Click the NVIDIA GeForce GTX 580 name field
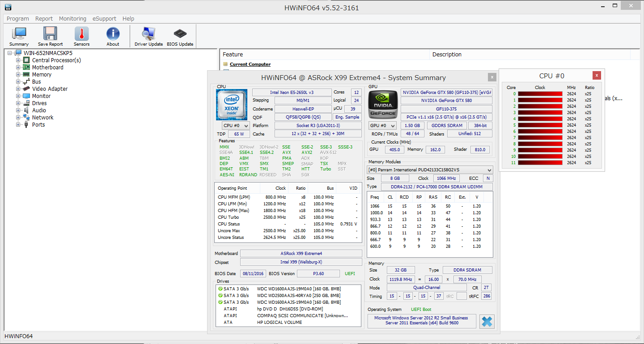This screenshot has width=644, height=344. point(446,101)
